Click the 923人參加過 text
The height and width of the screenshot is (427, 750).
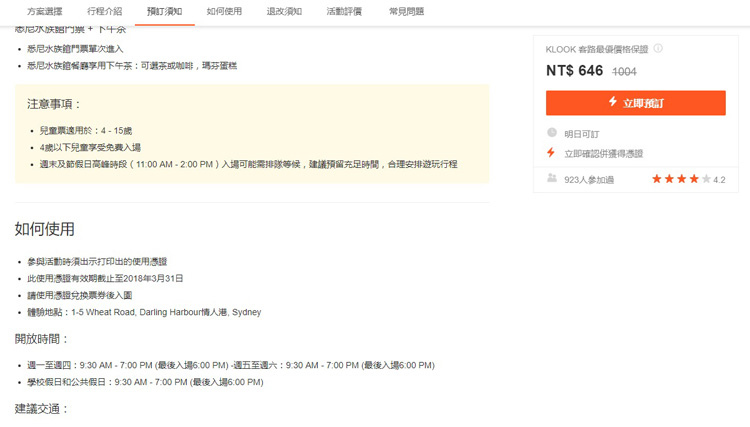point(589,180)
